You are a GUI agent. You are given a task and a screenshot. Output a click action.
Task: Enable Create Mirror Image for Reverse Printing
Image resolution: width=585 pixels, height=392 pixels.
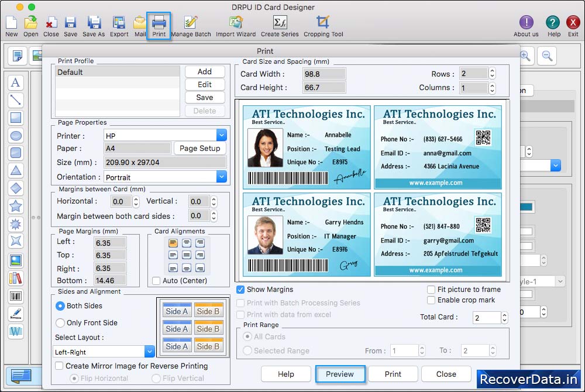click(x=59, y=366)
